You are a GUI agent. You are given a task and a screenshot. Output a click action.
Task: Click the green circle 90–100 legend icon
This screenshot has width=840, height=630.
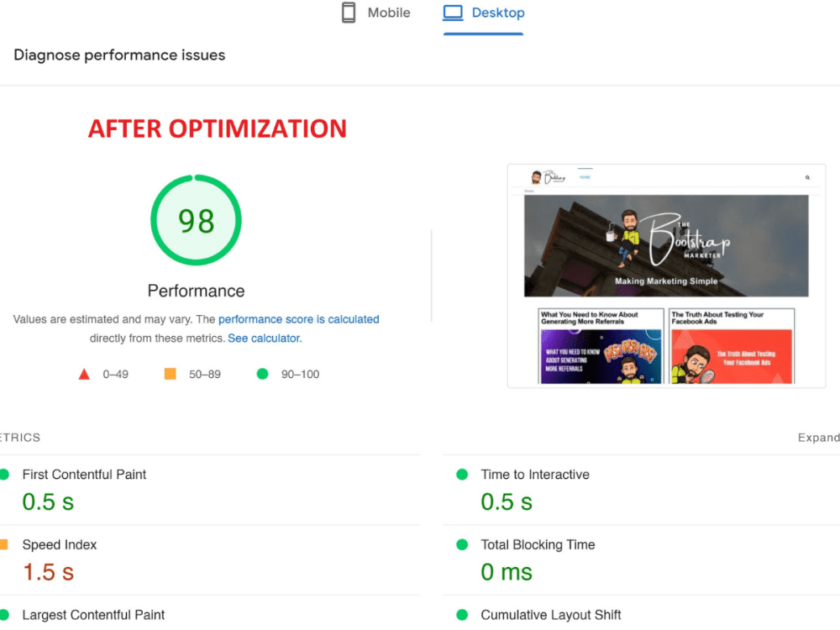click(262, 374)
